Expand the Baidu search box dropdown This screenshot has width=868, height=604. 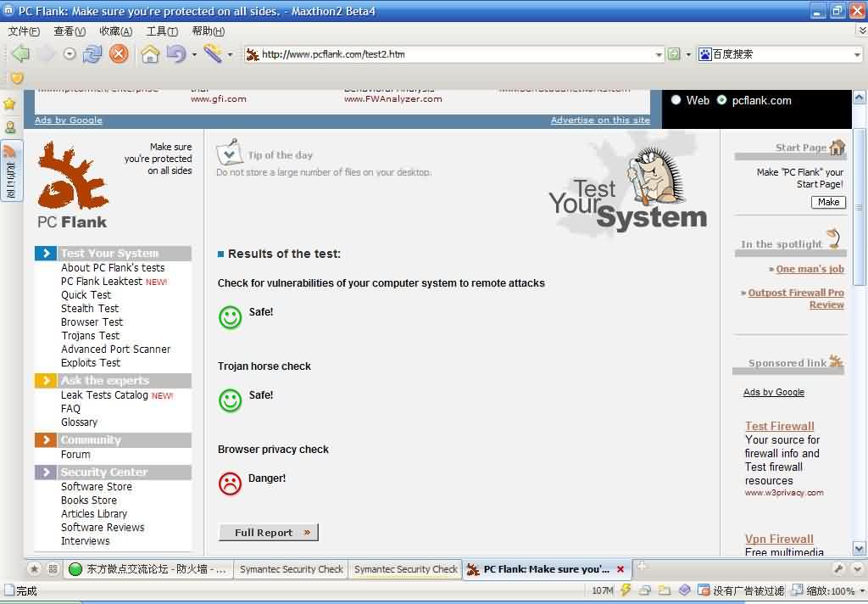858,54
